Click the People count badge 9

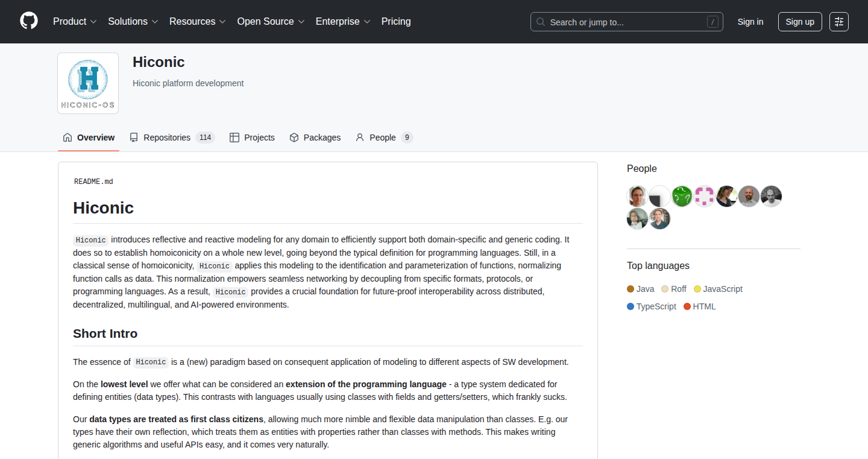point(407,138)
